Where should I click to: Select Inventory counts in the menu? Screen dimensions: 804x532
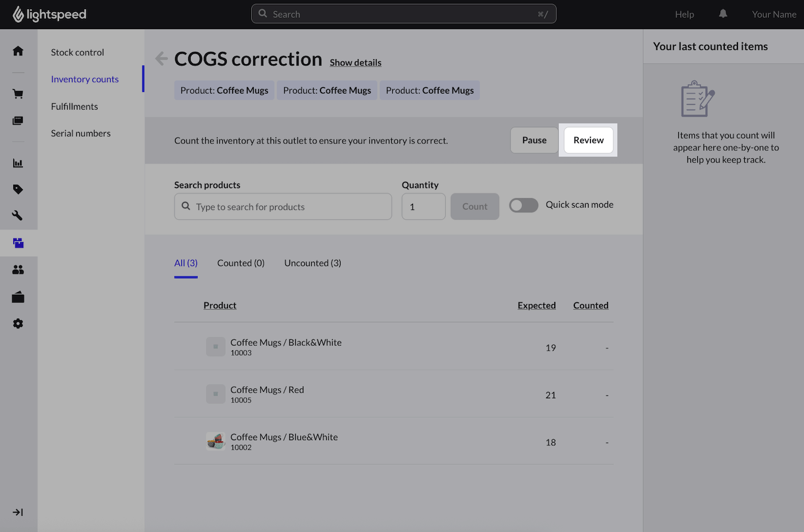pos(85,79)
